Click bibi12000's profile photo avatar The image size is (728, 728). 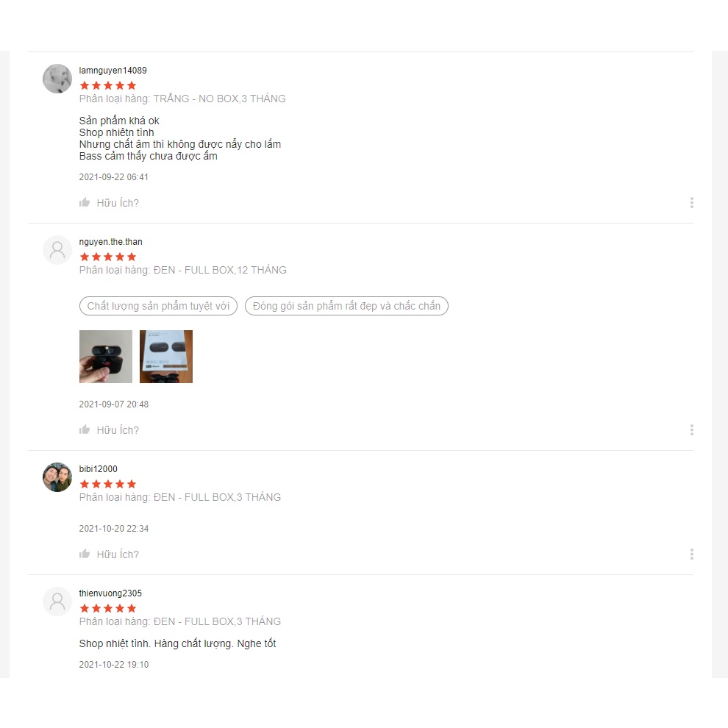click(x=57, y=477)
